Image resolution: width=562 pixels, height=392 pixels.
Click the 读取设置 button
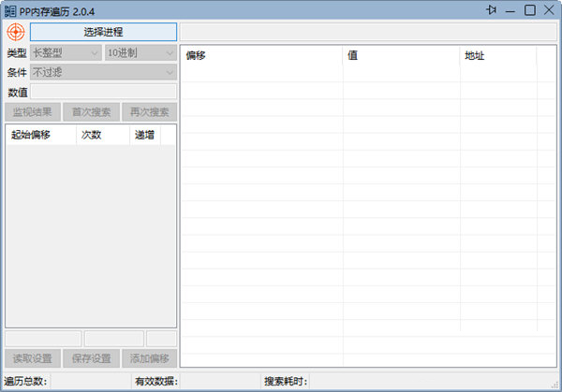click(33, 358)
